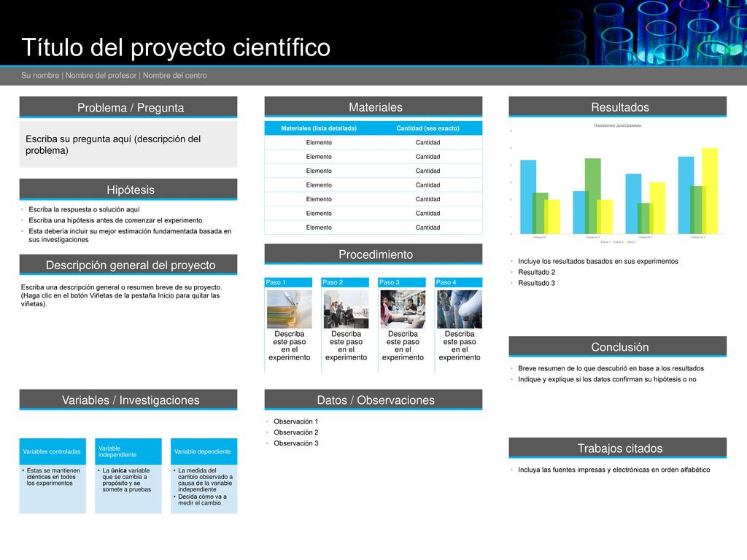Click the 'Observación 2' bullet item
Image resolution: width=747 pixels, height=560 pixels.
(x=296, y=432)
